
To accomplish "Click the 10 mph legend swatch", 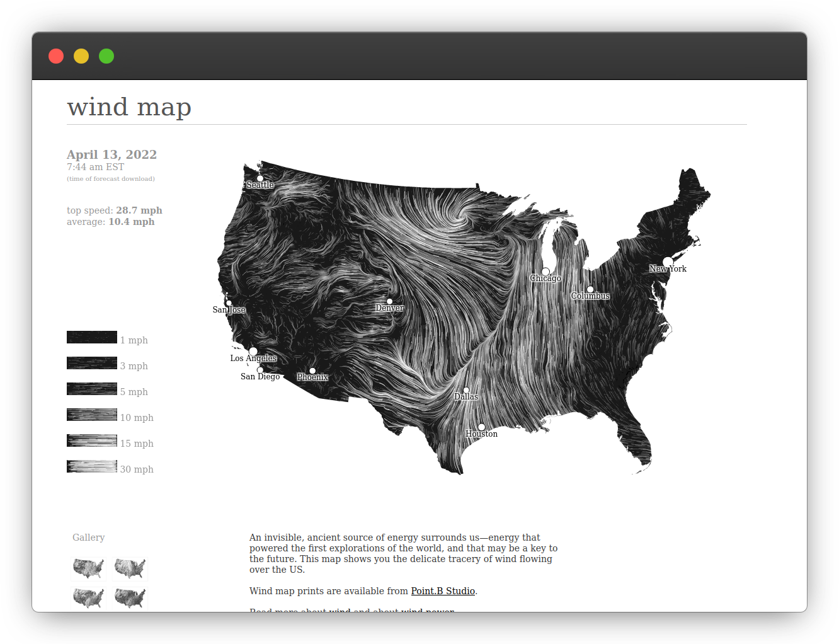I will 91,414.
